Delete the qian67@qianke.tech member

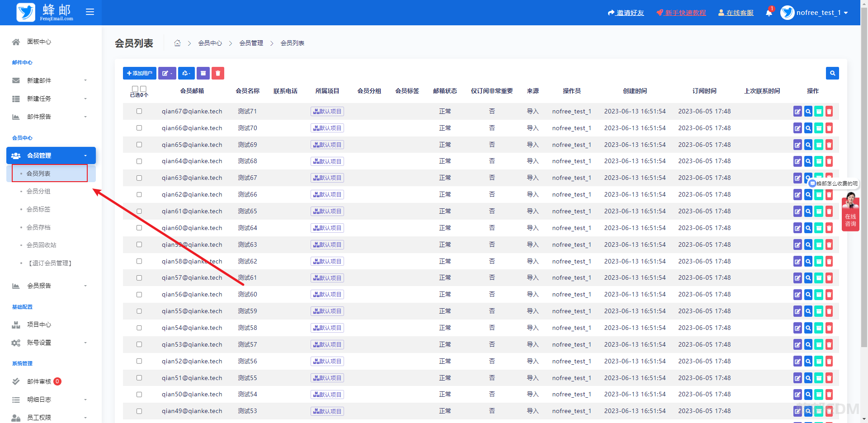[829, 112]
